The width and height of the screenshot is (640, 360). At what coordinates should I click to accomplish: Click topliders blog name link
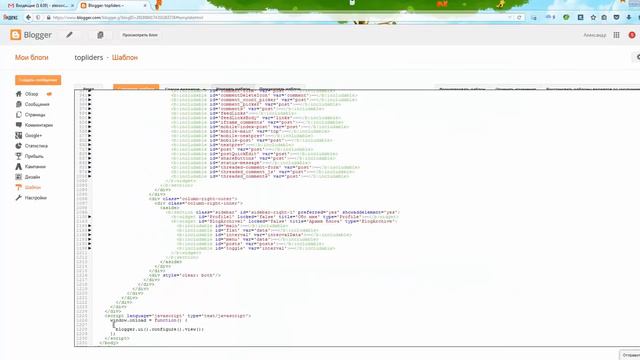pyautogui.click(x=89, y=58)
